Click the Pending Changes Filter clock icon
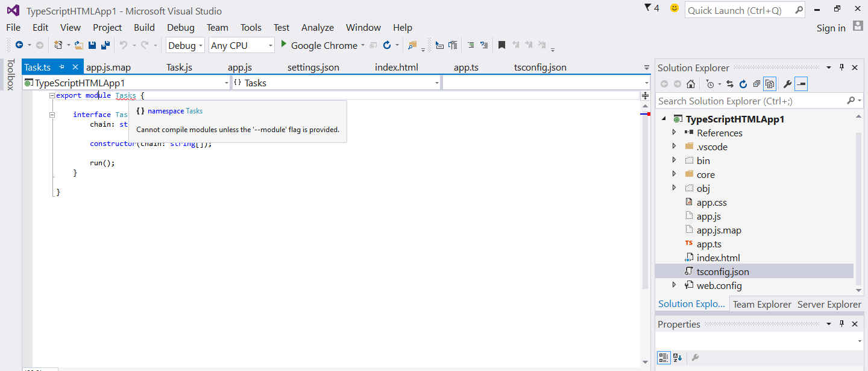868x371 pixels. (x=710, y=84)
